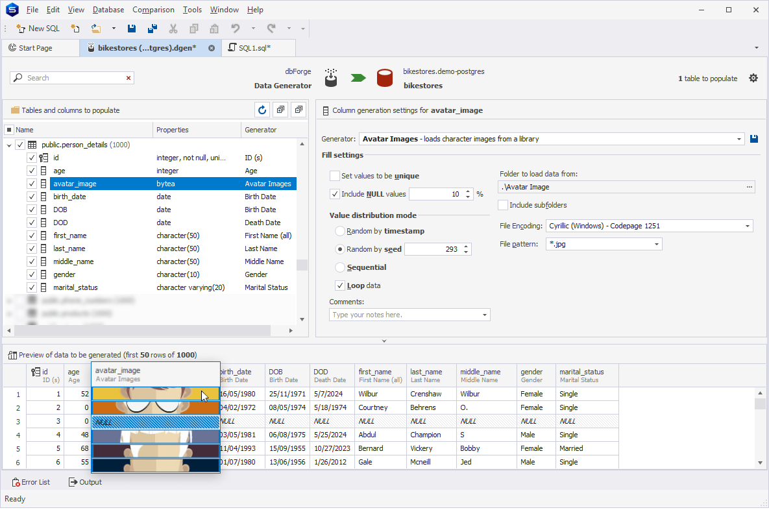Click the Error List icon
The height and width of the screenshot is (532, 769).
(16, 483)
